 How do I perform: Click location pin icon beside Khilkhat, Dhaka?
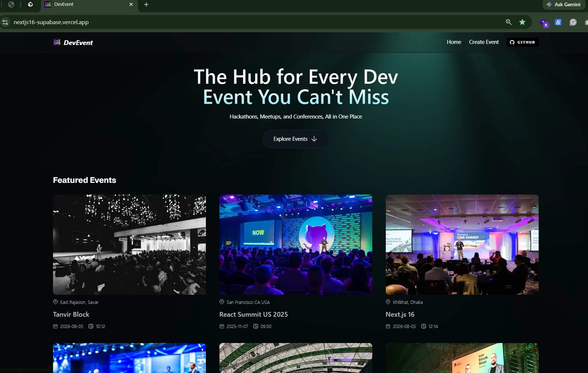point(388,302)
